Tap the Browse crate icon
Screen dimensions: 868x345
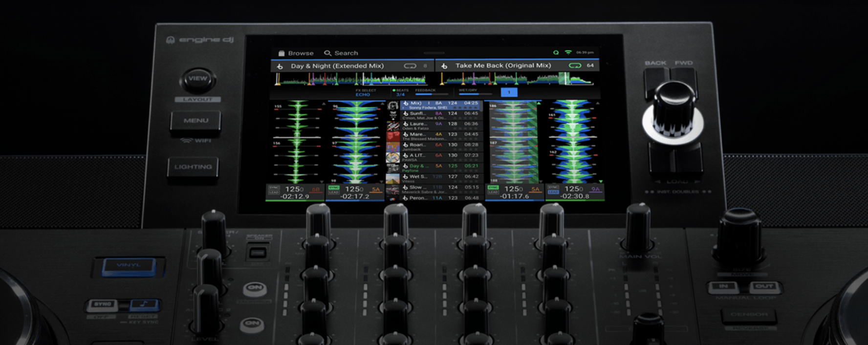282,53
